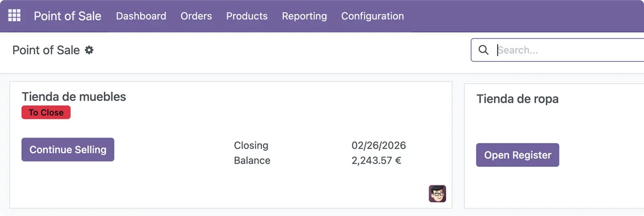Screen dimensions: 644x216
Task: Click the settings gear beside Point of Sale
Action: 89,50
